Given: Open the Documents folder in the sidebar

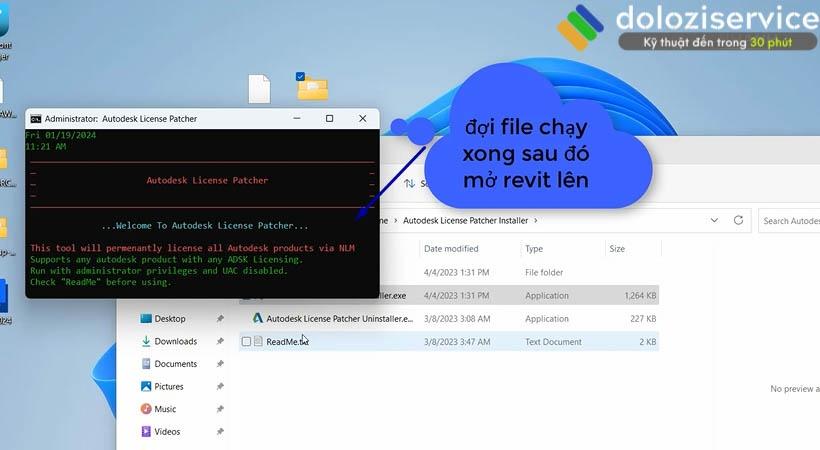Looking at the screenshot, I should tap(175, 364).
